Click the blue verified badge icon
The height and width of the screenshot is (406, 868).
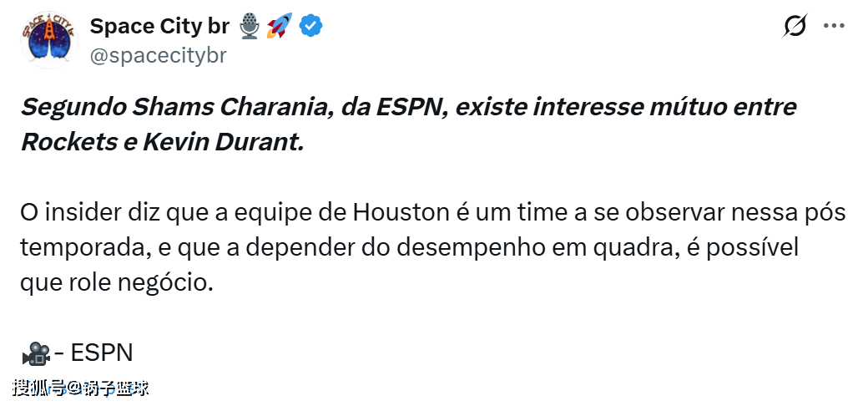(x=311, y=26)
